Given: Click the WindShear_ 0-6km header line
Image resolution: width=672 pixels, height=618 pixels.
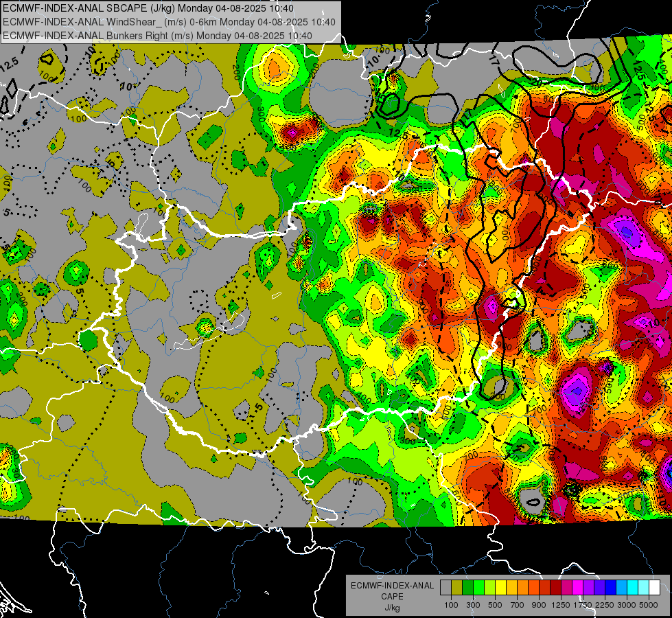Looking at the screenshot, I should 169,22.
